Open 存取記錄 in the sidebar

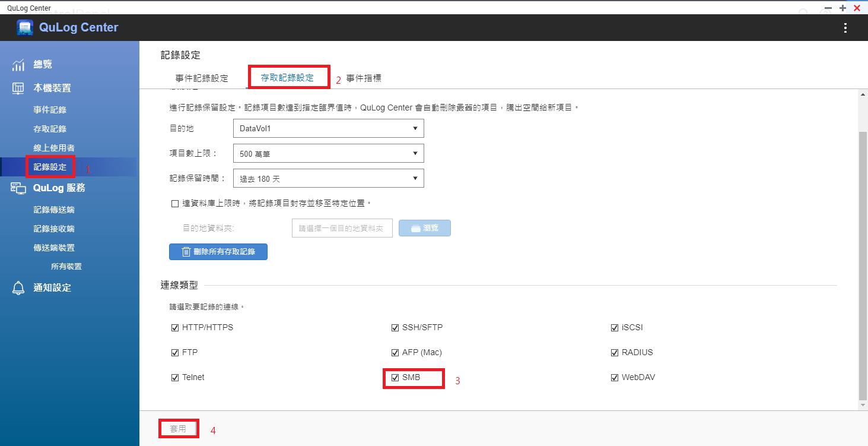(x=50, y=129)
